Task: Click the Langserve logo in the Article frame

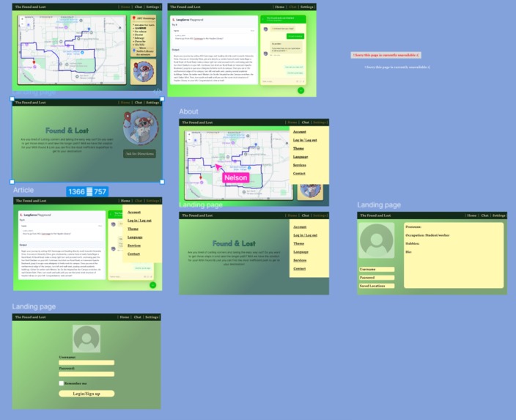Action: click(x=21, y=215)
